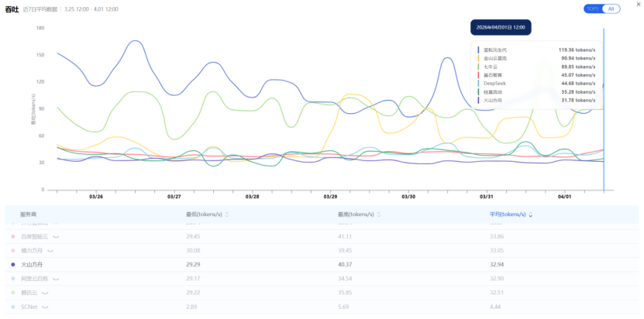Click 火山方舟 lowest value 29.29
The image size is (644, 319).
click(x=193, y=264)
